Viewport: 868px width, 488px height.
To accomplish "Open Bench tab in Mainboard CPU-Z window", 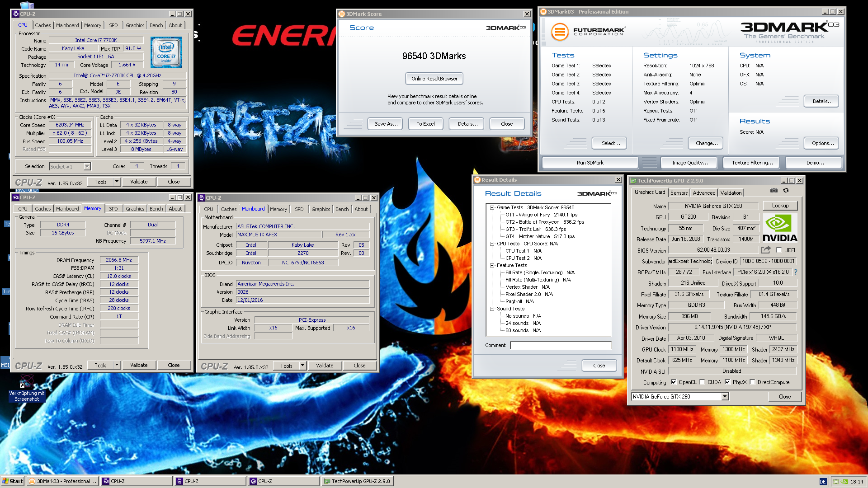I will point(342,209).
